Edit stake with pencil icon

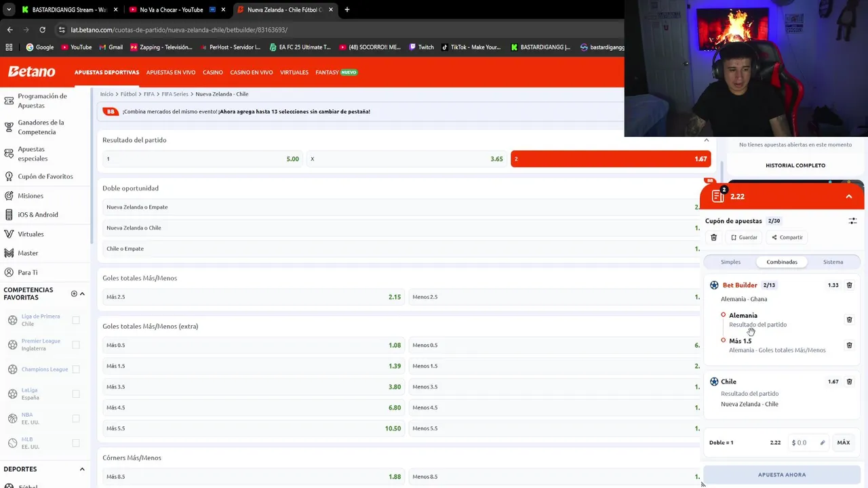823,443
